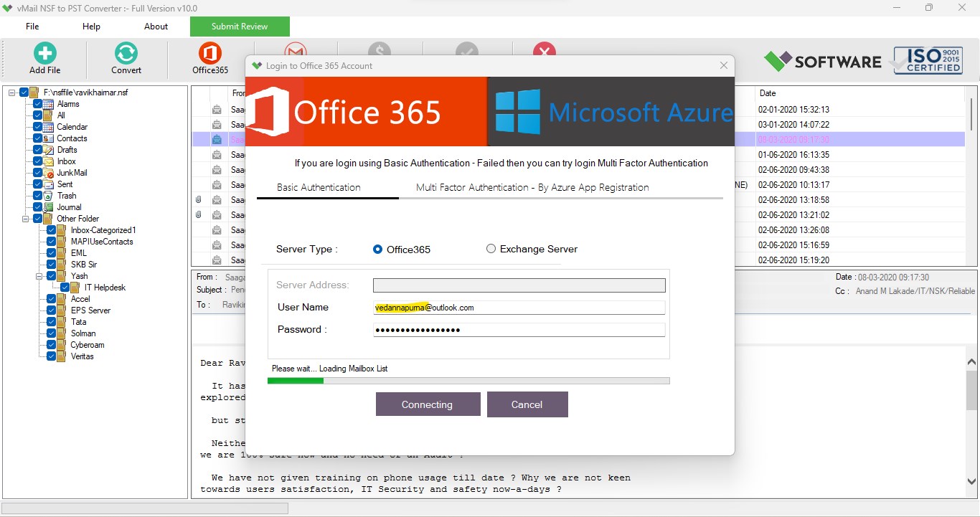Click the Sent folder icon
The width and height of the screenshot is (980, 517).
tap(48, 184)
